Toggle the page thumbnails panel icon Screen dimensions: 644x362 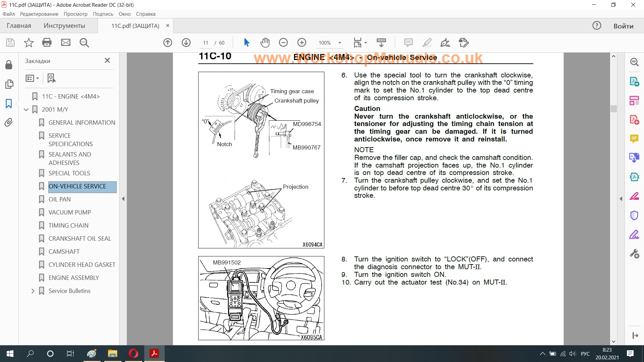coord(9,84)
